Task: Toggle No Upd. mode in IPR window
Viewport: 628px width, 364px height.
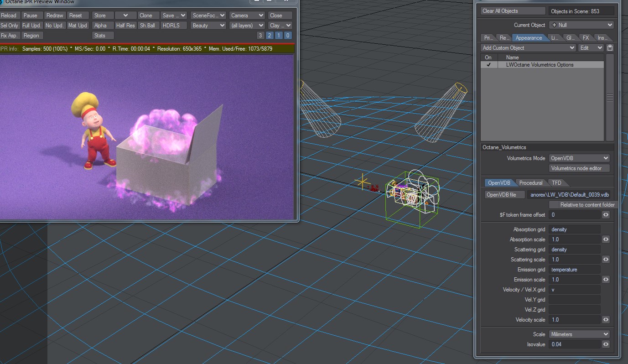Action: point(55,26)
